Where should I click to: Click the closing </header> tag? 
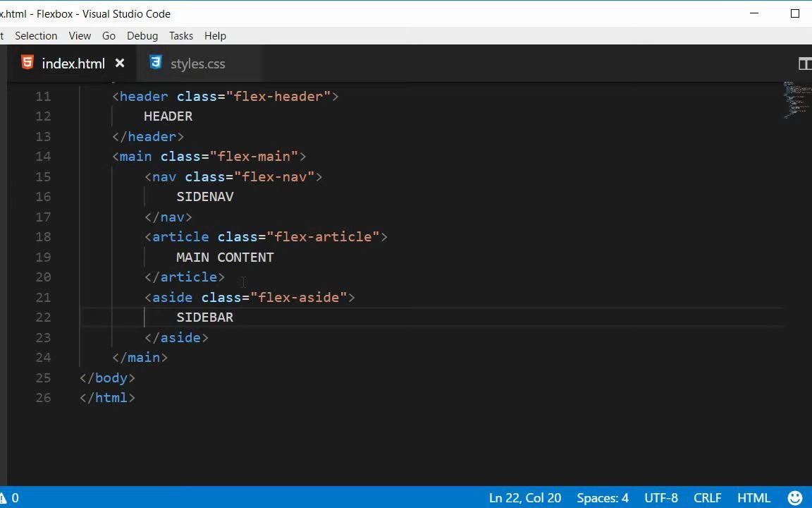click(x=147, y=137)
